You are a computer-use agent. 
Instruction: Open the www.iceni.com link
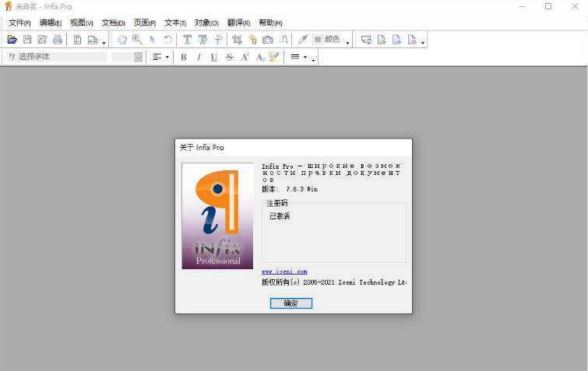(284, 271)
